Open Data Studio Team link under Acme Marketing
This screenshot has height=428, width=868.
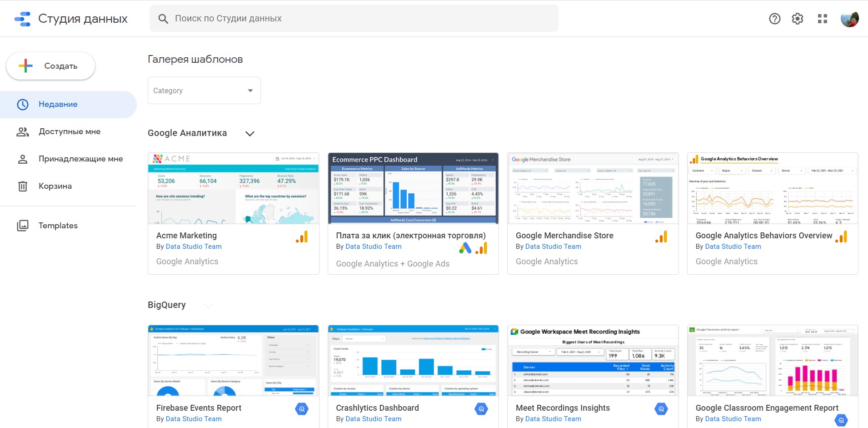coord(194,247)
